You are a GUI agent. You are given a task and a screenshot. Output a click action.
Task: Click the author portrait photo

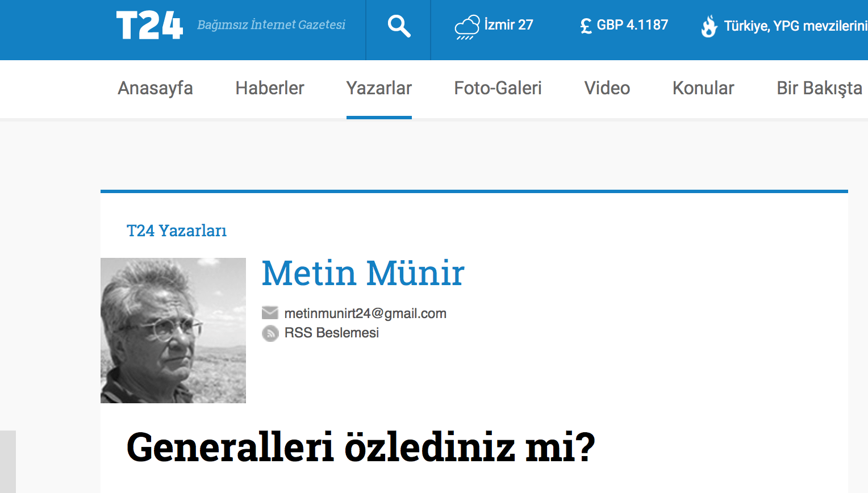pyautogui.click(x=173, y=331)
